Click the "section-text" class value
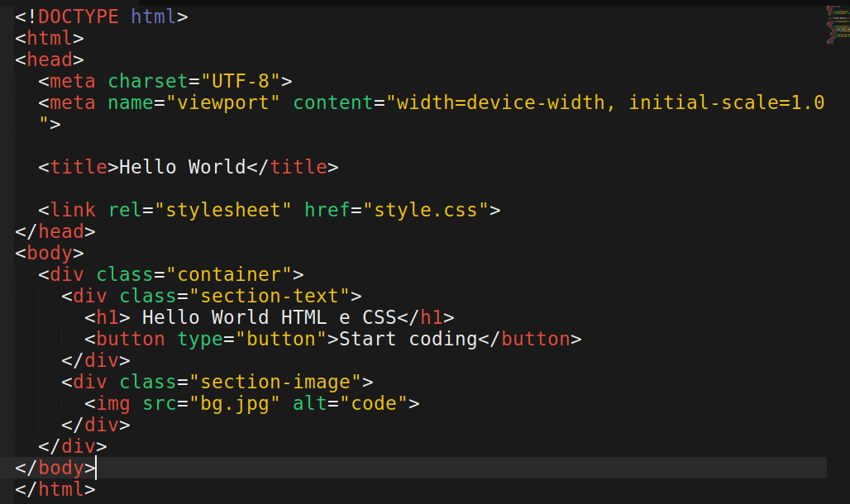This screenshot has height=504, width=850. coord(270,296)
